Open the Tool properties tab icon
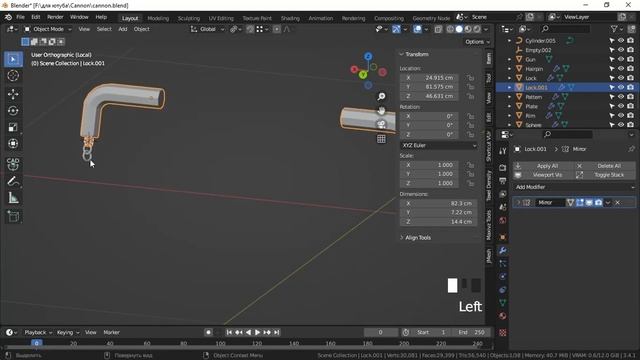The height and width of the screenshot is (360, 640). [503, 151]
